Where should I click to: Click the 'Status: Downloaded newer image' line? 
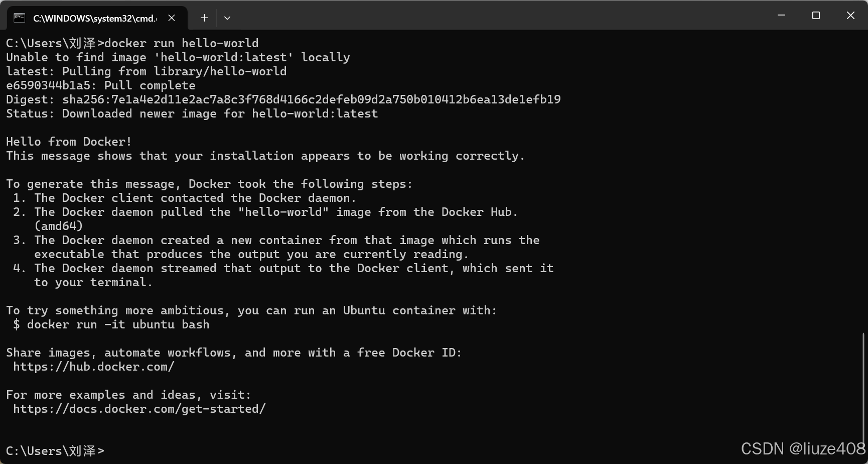[x=192, y=113]
